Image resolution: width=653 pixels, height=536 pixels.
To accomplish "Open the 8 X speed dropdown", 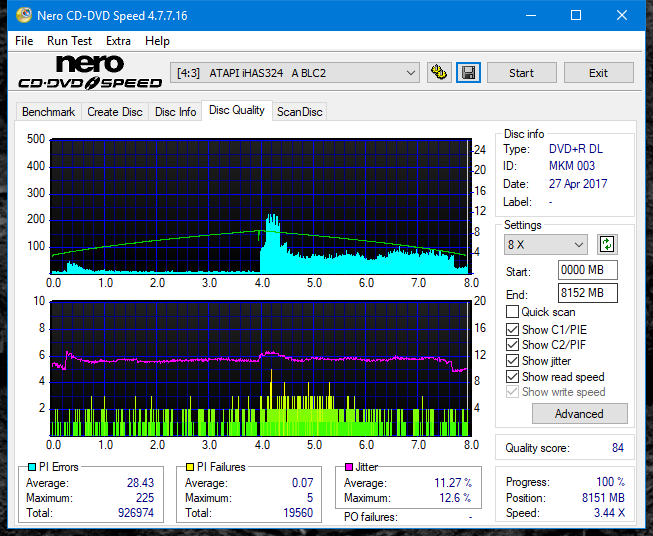I will click(546, 244).
